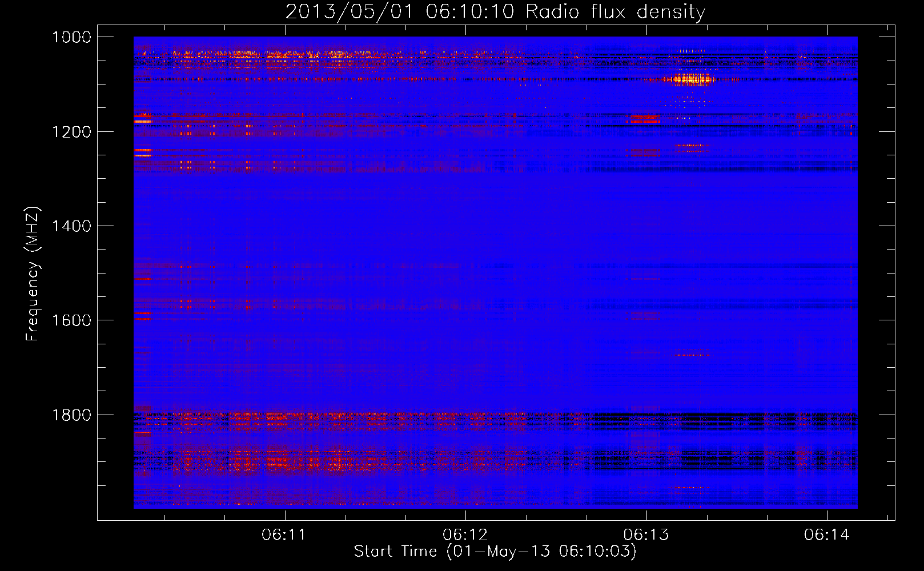Click the 'Frequency (MHZ)' axis label

33,274
